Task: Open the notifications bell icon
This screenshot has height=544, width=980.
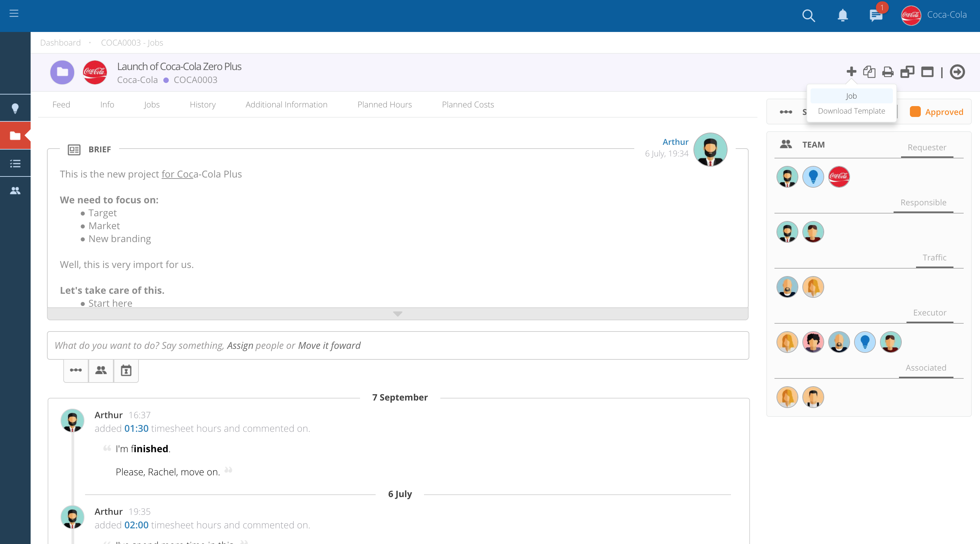Action: coord(843,15)
